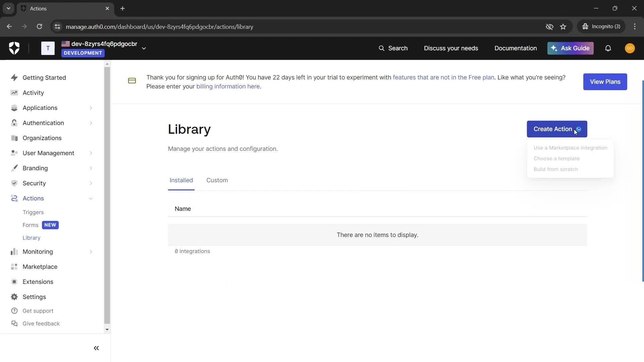Click the Auth0 shield logo
The height and width of the screenshot is (362, 644).
[x=14, y=48]
